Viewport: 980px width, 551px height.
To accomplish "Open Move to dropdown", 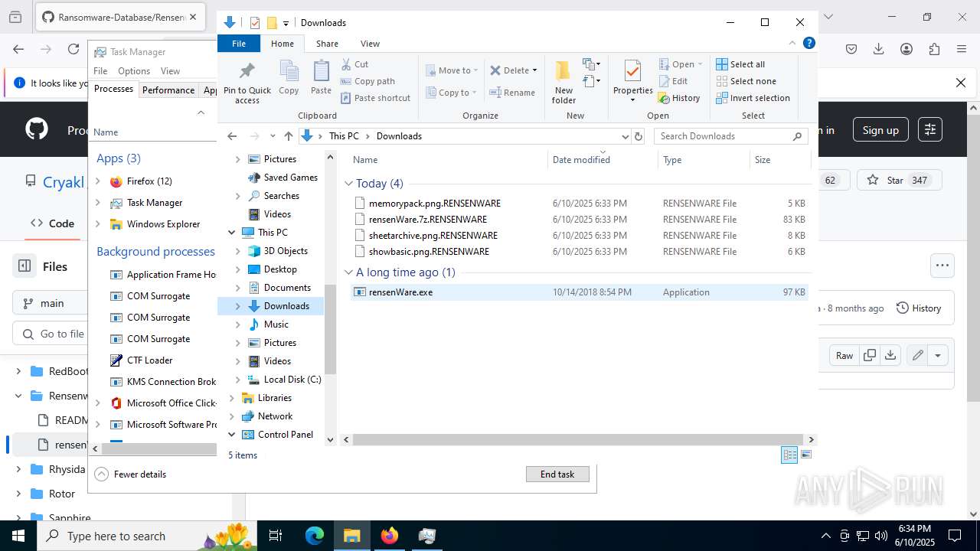I will 452,70.
